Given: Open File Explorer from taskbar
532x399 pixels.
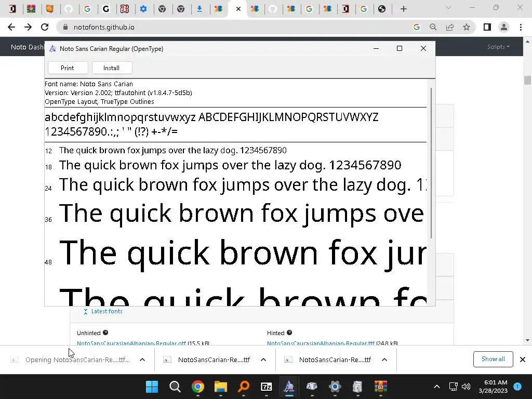Looking at the screenshot, I should click(220, 387).
